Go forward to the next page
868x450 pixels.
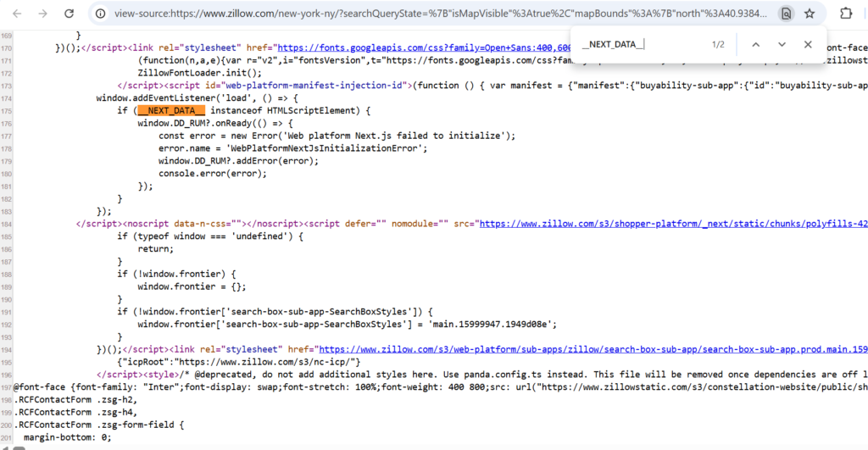pyautogui.click(x=42, y=14)
